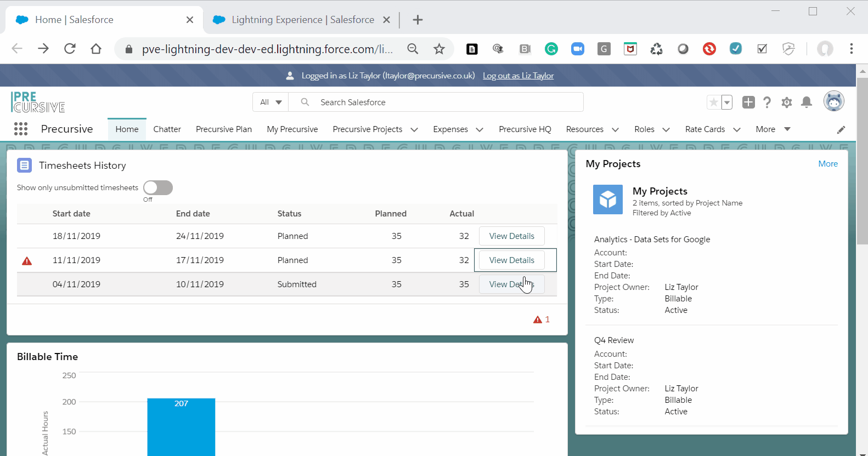This screenshot has height=456, width=868.
Task: Click the Status column header
Action: pos(289,214)
